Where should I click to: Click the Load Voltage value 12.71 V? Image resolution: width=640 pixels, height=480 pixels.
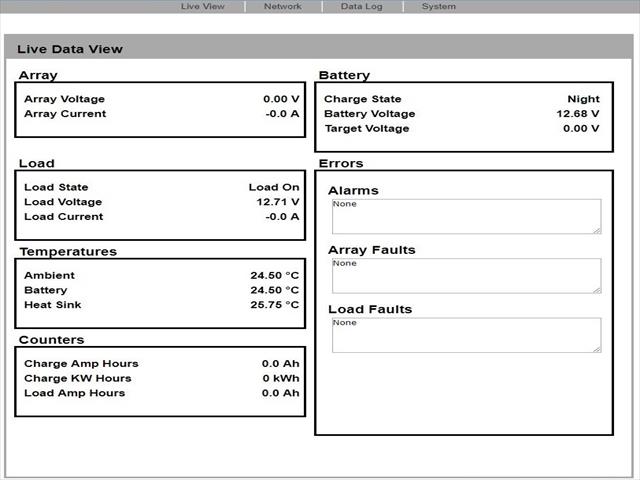point(278,202)
